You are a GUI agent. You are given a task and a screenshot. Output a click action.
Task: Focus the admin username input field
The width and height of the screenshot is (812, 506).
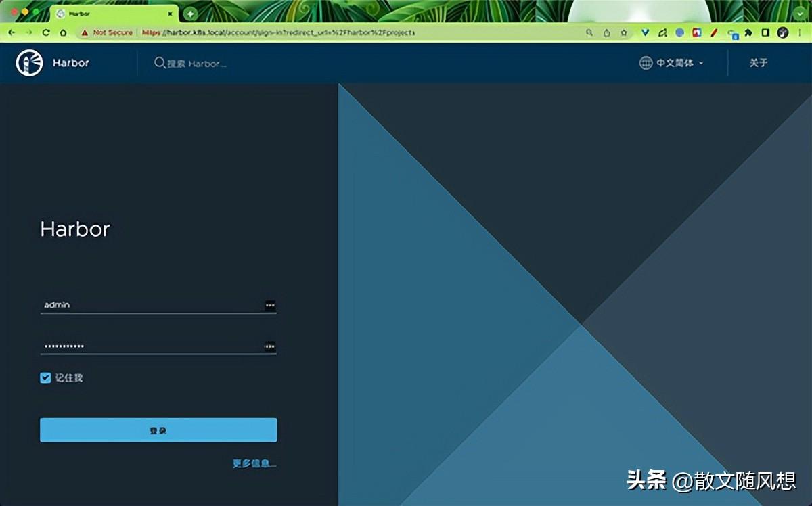click(x=150, y=305)
